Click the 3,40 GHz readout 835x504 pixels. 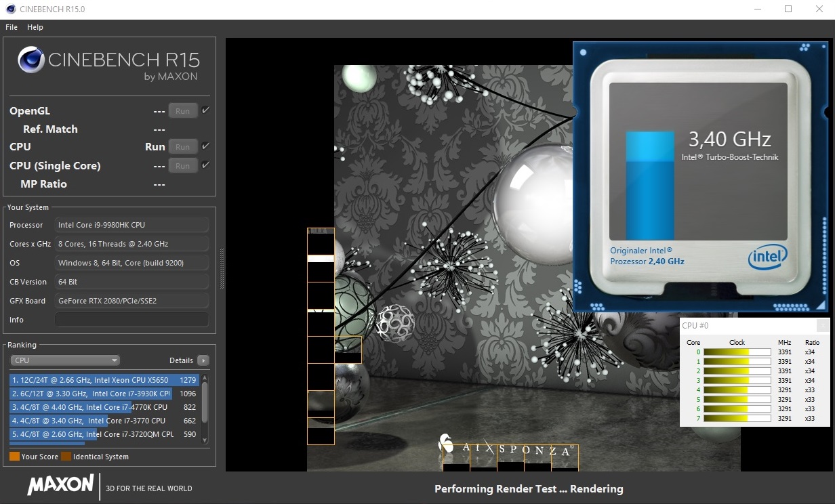pyautogui.click(x=729, y=140)
